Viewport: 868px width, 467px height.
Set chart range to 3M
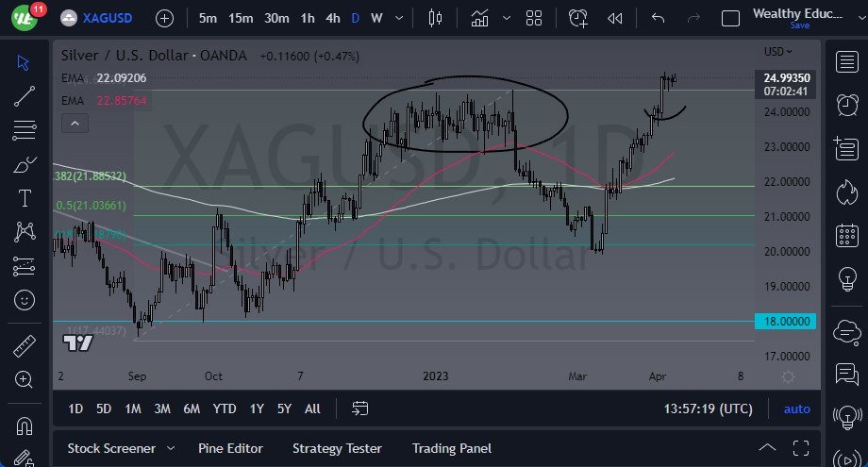click(x=162, y=409)
